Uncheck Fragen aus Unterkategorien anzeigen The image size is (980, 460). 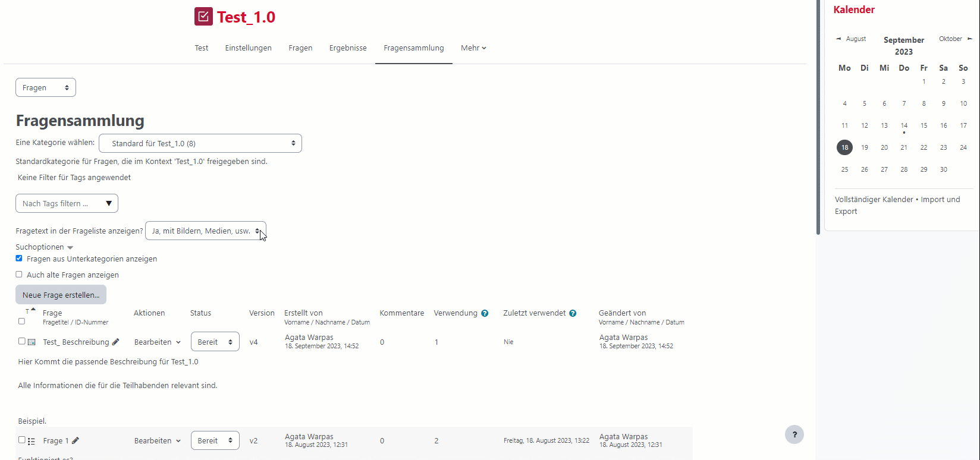(19, 259)
